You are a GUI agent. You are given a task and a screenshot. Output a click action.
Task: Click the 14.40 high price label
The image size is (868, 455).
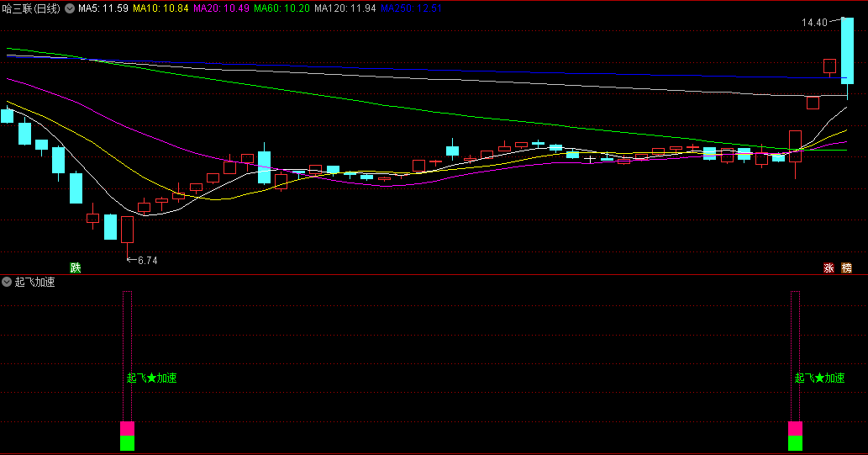(x=814, y=23)
